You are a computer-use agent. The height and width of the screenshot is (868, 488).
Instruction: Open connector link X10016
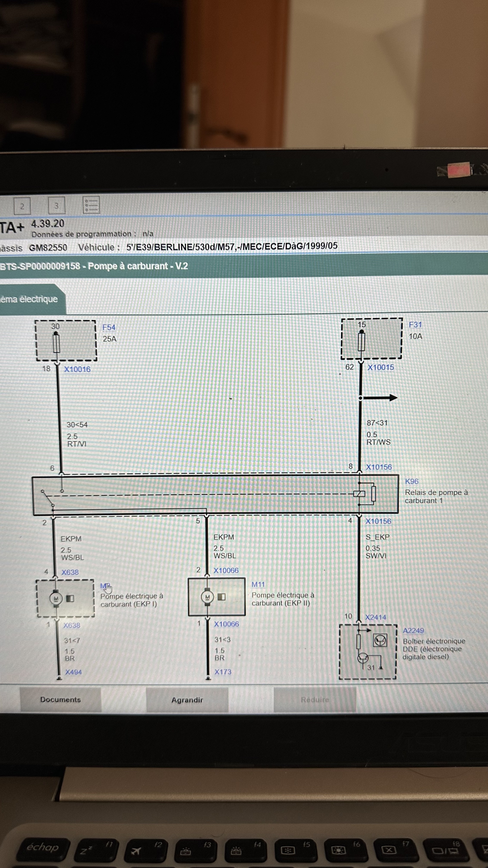click(77, 369)
